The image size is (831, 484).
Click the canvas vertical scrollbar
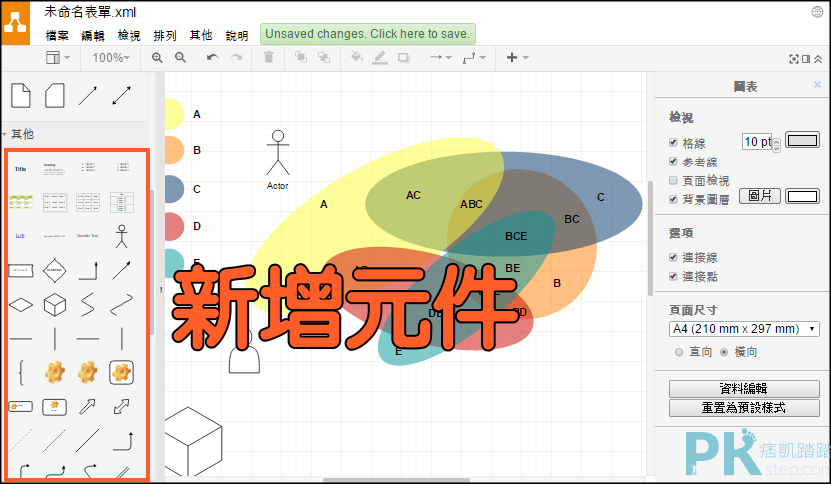coord(650,239)
